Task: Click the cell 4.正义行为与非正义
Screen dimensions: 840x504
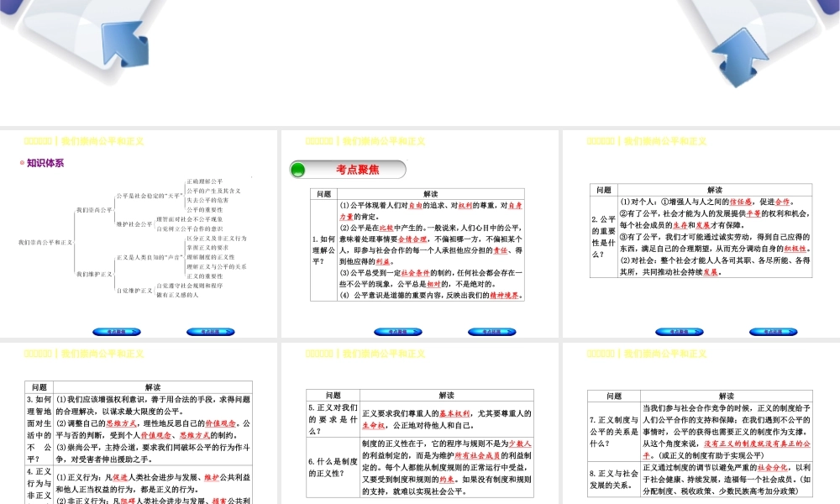Action: [39, 485]
